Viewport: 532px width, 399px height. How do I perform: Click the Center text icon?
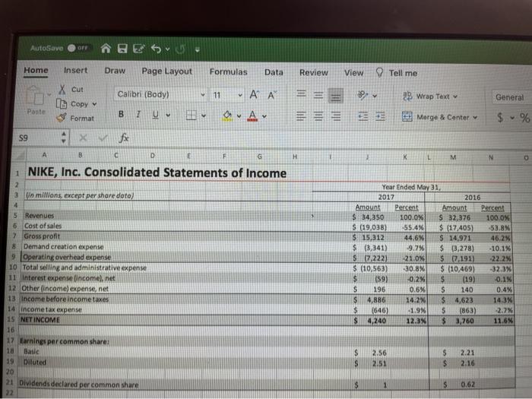tap(318, 116)
